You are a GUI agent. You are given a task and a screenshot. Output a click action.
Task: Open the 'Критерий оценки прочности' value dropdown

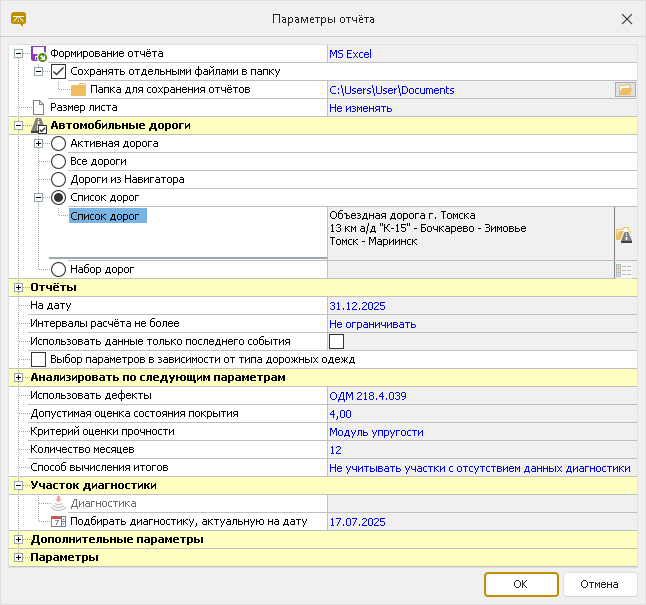tap(480, 432)
